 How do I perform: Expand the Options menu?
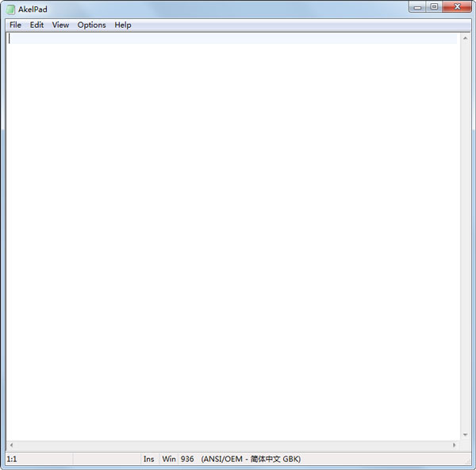(91, 25)
